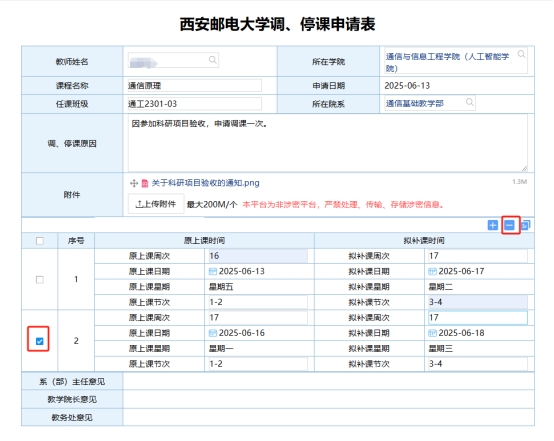Viewport: 554px width, 441px height.
Task: Click the 1.3M attachment size text
Action: tap(520, 182)
